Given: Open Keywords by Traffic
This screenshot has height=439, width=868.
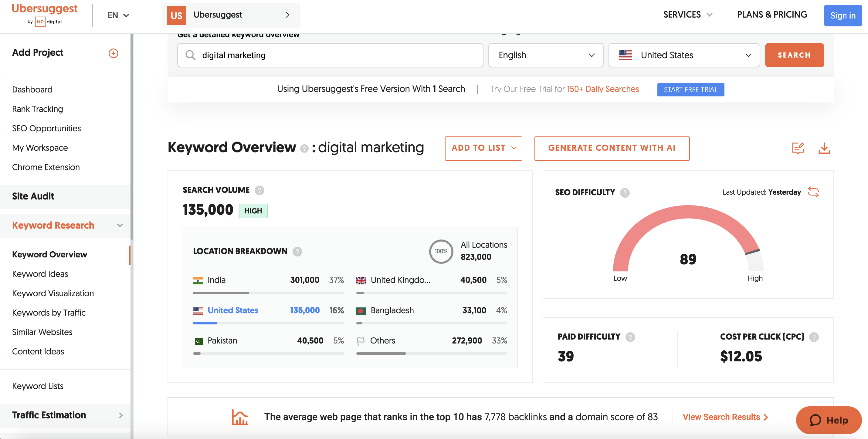Looking at the screenshot, I should (49, 313).
